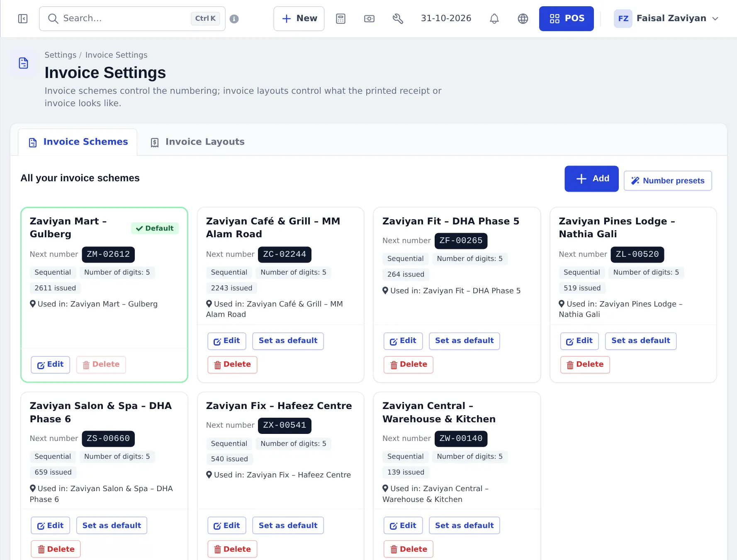737x560 pixels.
Task: Edit Zaviyan Mart – Gulberg scheme
Action: point(51,365)
